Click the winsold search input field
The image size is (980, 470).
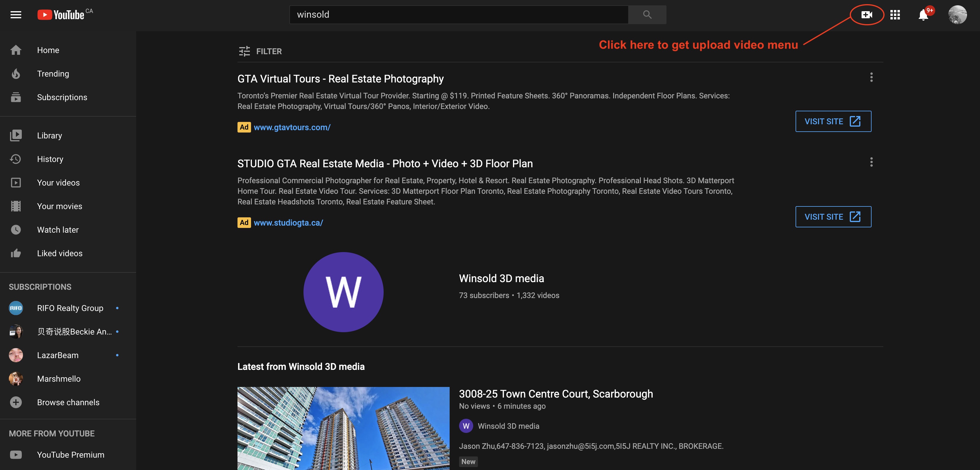458,15
